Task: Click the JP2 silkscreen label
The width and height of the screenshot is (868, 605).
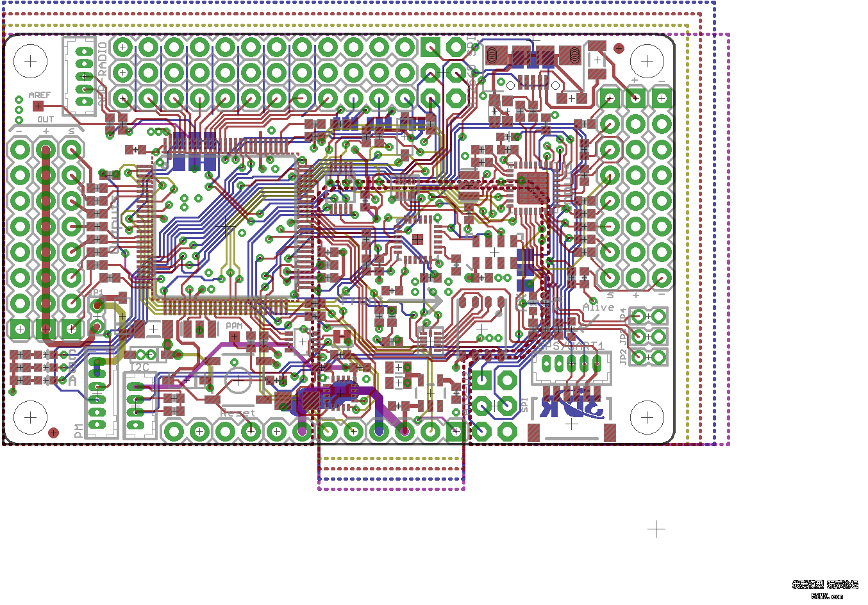Action: (623, 357)
